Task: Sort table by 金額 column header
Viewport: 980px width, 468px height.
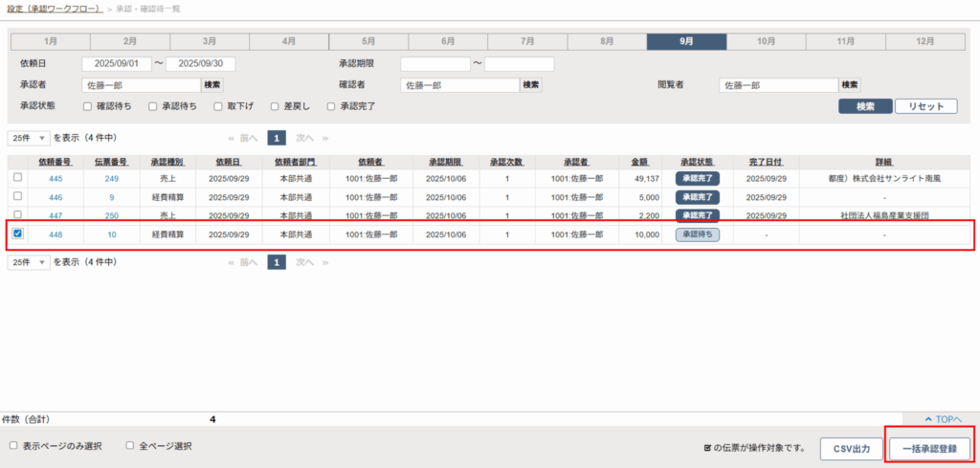Action: tap(638, 162)
